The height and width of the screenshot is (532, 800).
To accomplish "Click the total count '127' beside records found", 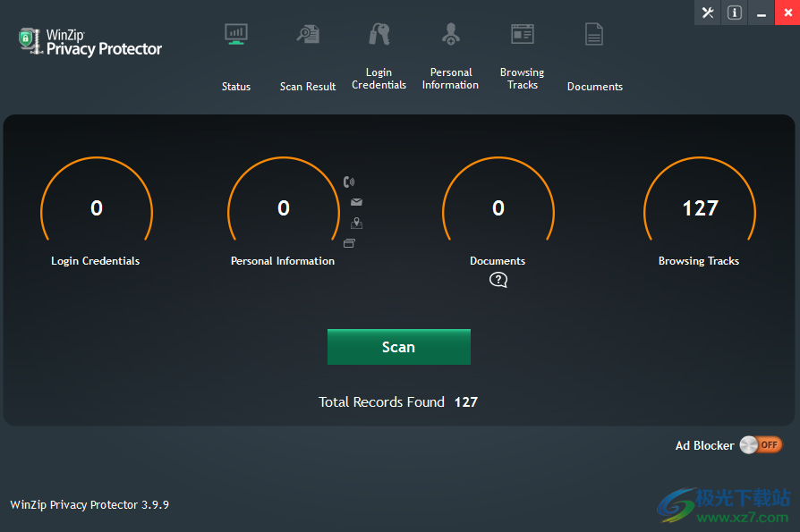I will click(466, 402).
